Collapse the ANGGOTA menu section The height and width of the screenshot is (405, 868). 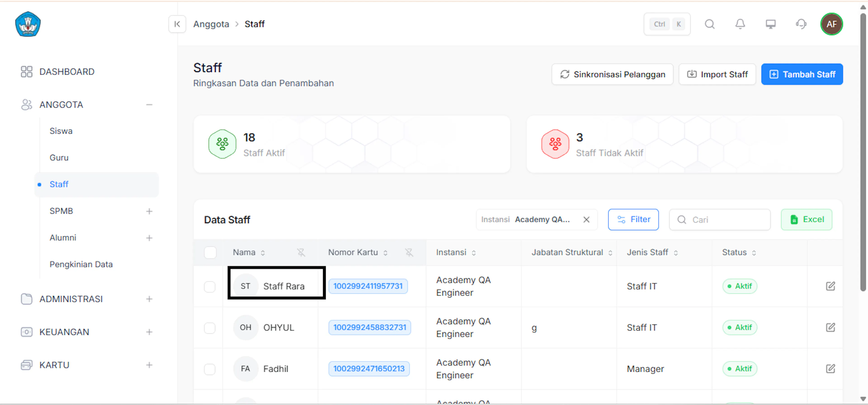[149, 105]
